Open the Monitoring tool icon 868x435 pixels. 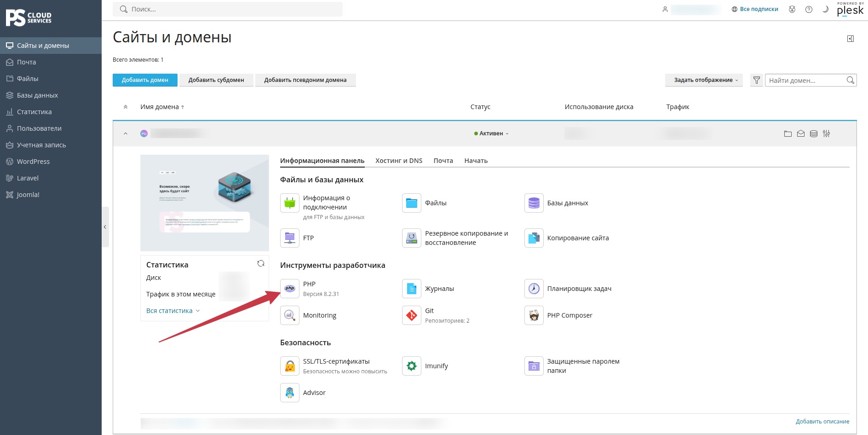coord(290,315)
